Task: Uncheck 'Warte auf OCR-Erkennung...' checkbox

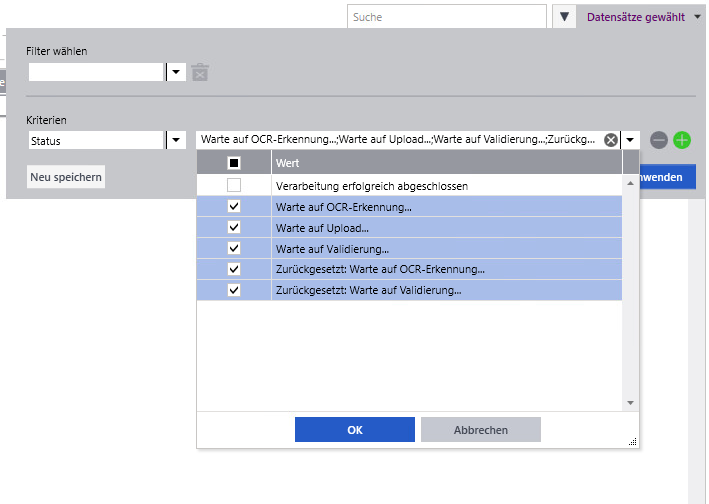Action: tap(234, 207)
